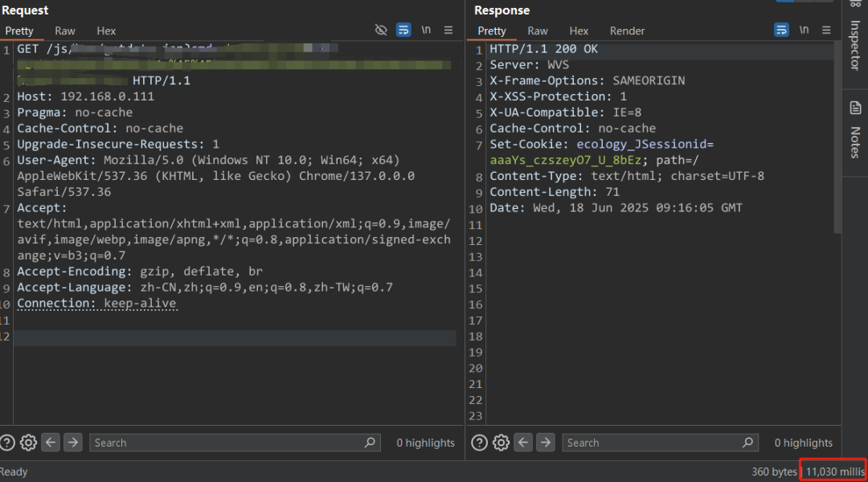Click 'Ready' status text
The height and width of the screenshot is (482, 868).
coord(14,472)
